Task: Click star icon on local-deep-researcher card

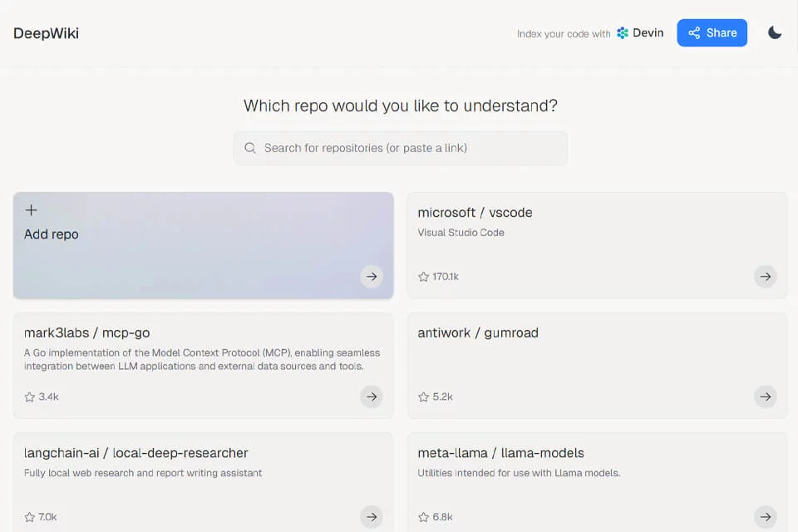Action: tap(30, 517)
